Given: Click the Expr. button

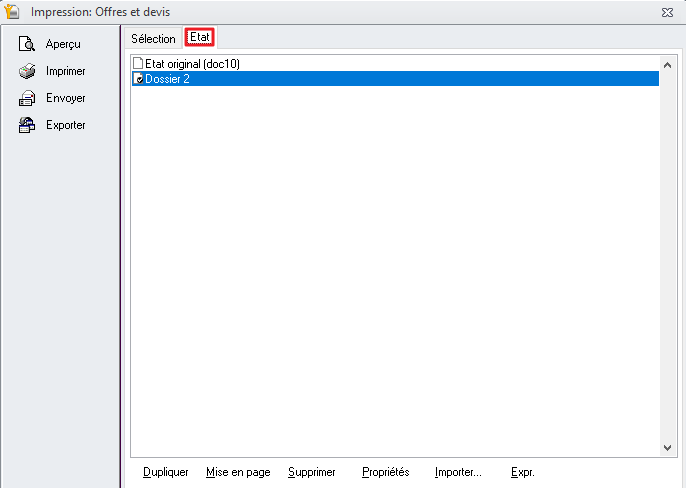Looking at the screenshot, I should (522, 472).
